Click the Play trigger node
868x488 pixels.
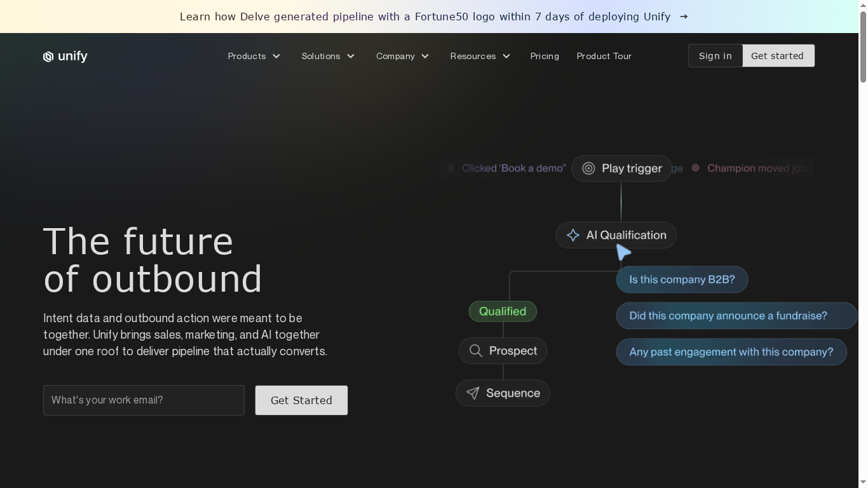(x=621, y=168)
